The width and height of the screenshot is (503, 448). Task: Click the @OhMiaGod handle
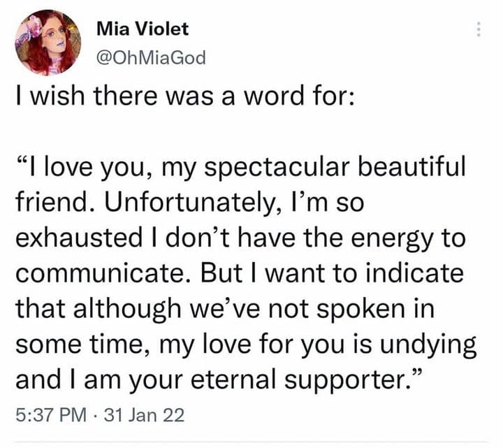click(150, 57)
